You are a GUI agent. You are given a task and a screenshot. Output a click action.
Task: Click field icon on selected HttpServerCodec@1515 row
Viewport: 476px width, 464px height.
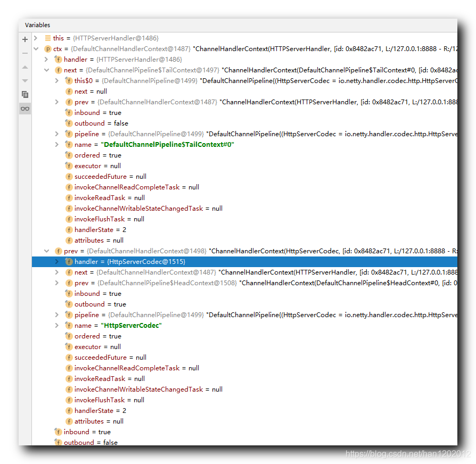[x=69, y=261]
